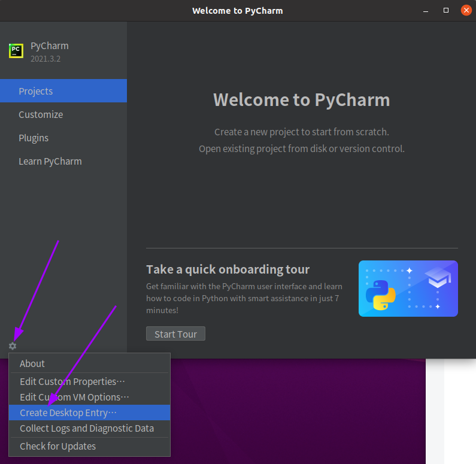Click the PyCharm product name in sidebar
The height and width of the screenshot is (464, 476).
pos(50,46)
